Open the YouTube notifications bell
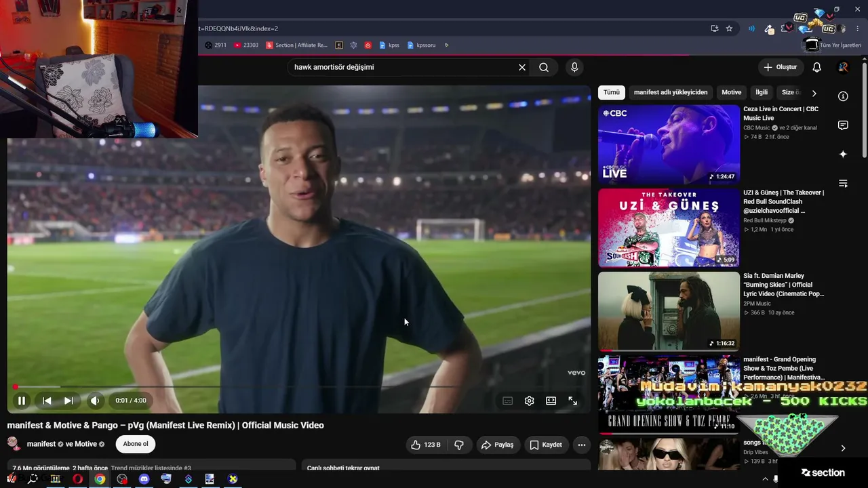868x488 pixels. point(817,67)
